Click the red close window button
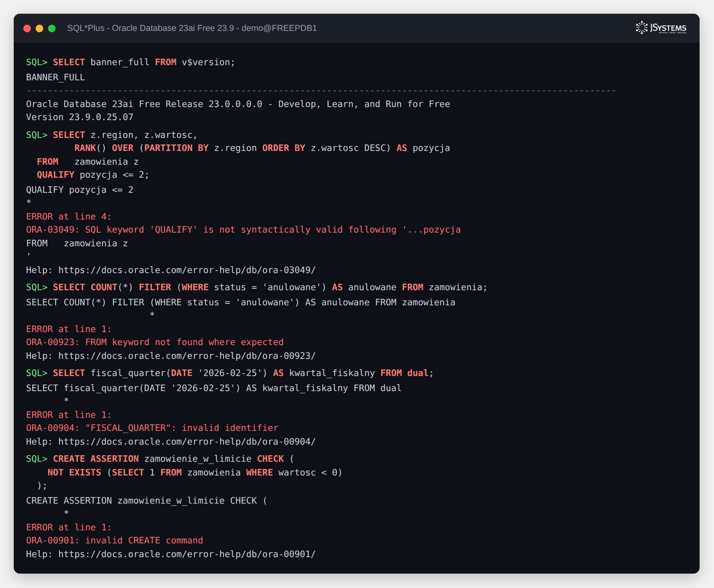The image size is (714, 588). pyautogui.click(x=27, y=28)
